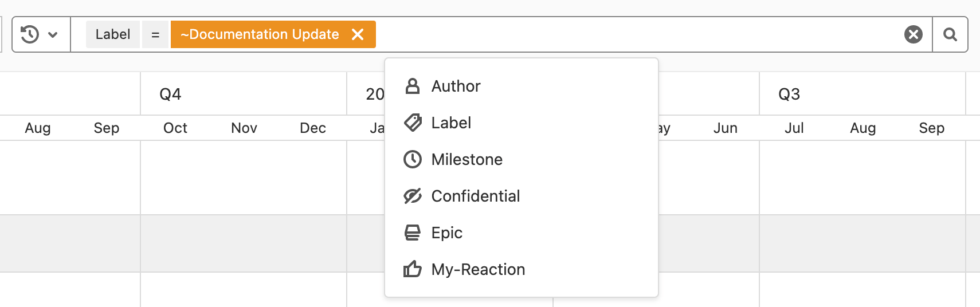
Task: Select the Nov month column header
Action: pos(244,128)
